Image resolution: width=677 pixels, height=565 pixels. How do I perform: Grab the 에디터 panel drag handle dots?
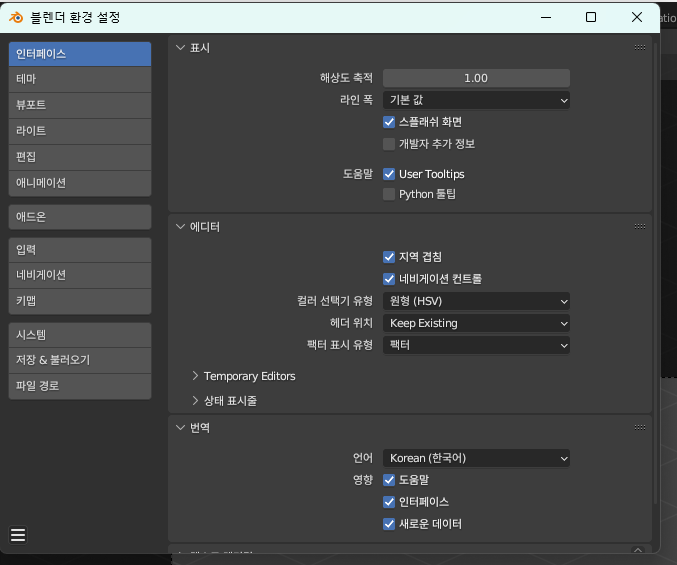point(640,227)
